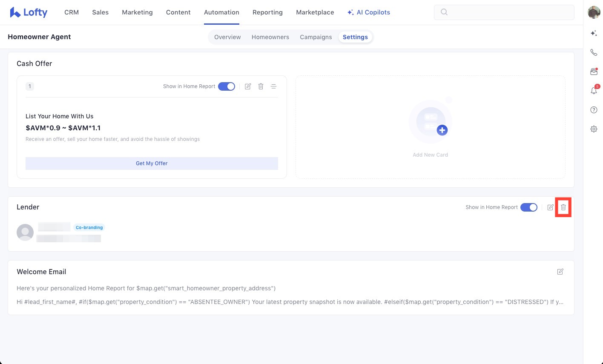Switch to the Overview tab
Screen dimensions: 603x364
coord(227,37)
